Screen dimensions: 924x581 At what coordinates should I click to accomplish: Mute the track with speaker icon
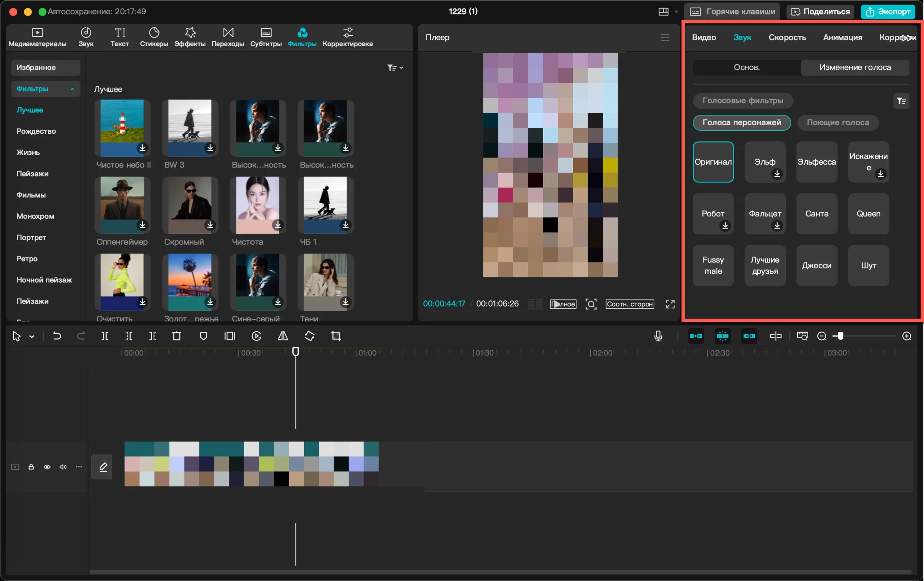tap(63, 467)
